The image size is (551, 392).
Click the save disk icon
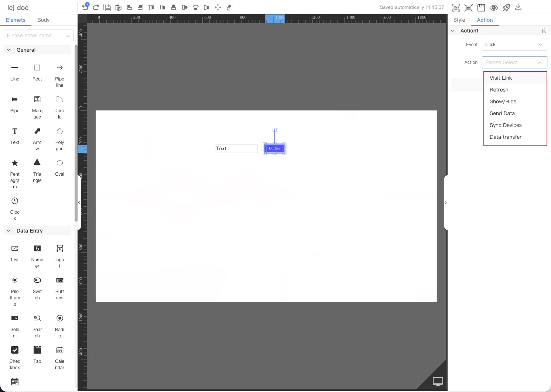pos(481,7)
